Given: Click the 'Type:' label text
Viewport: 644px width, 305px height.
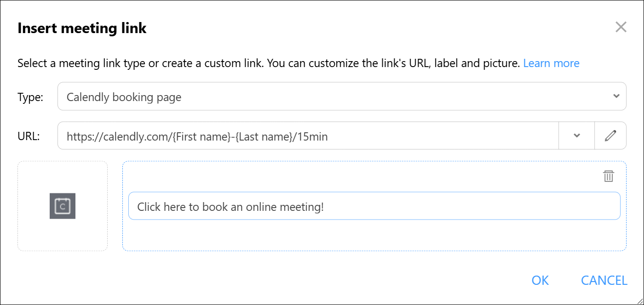Looking at the screenshot, I should 30,97.
